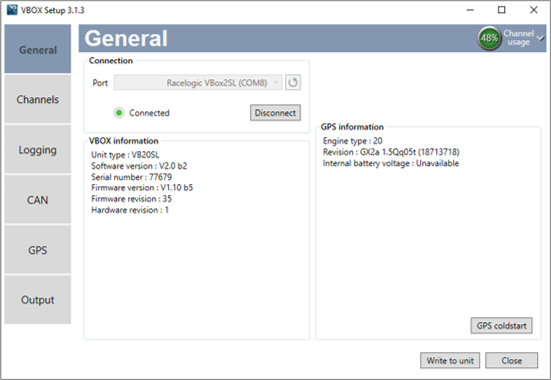Click Firmware version : V1.10 b5 line
Screen dimensions: 551x380
pos(142,188)
